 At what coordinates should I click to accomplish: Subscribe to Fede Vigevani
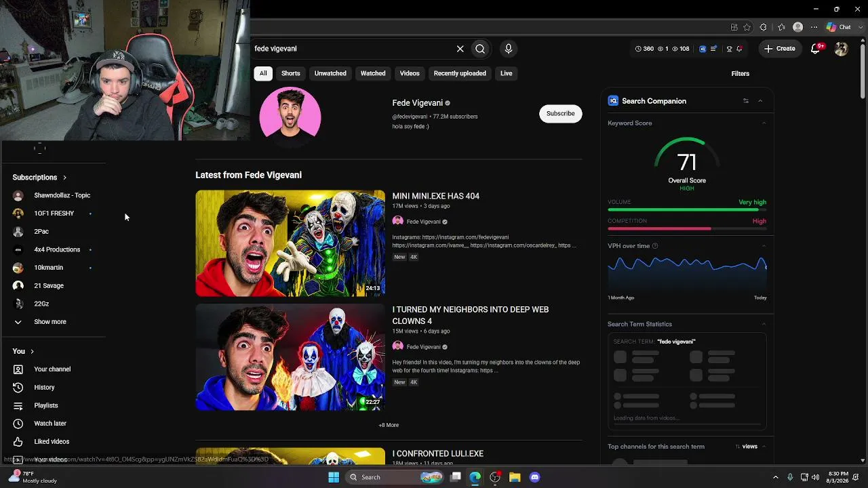point(561,113)
